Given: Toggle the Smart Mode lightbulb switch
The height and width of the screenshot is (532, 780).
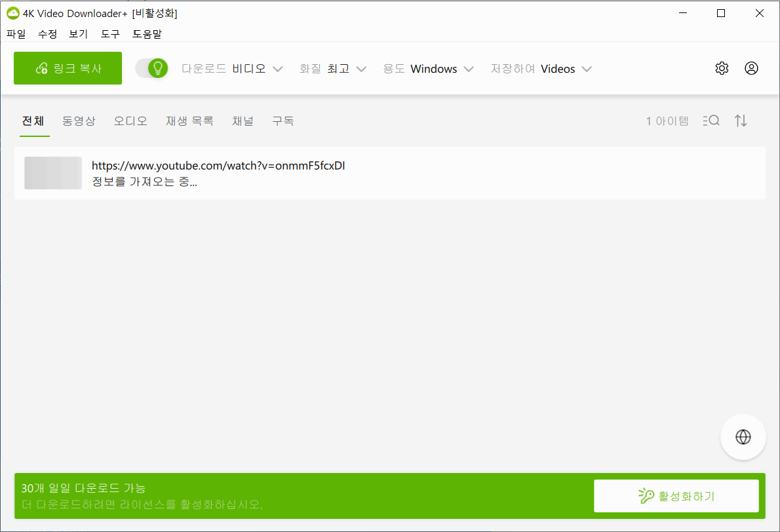Looking at the screenshot, I should point(151,68).
